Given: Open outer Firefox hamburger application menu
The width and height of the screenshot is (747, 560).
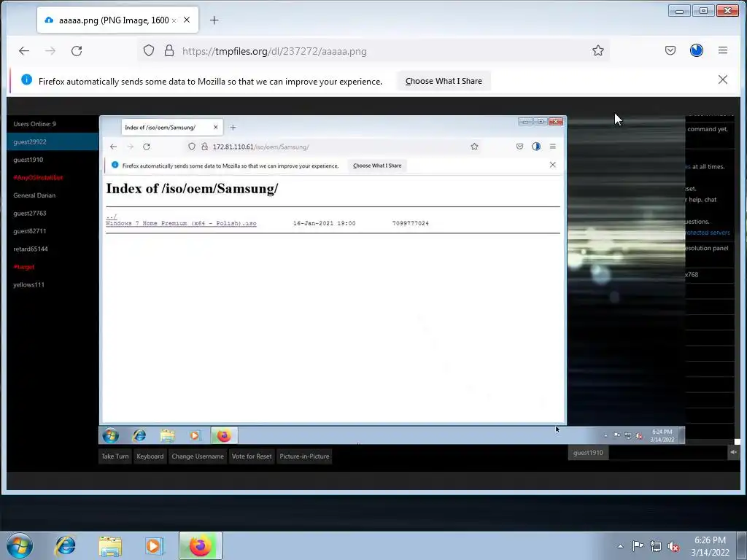Looking at the screenshot, I should (723, 50).
